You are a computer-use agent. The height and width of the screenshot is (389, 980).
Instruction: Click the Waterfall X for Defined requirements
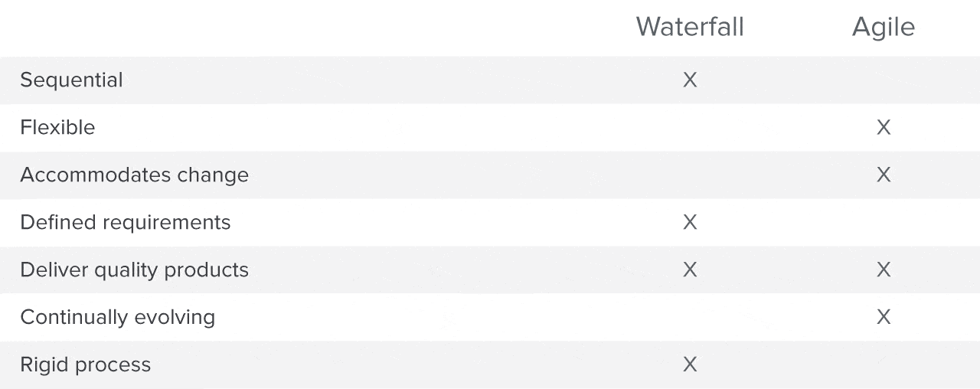[690, 222]
